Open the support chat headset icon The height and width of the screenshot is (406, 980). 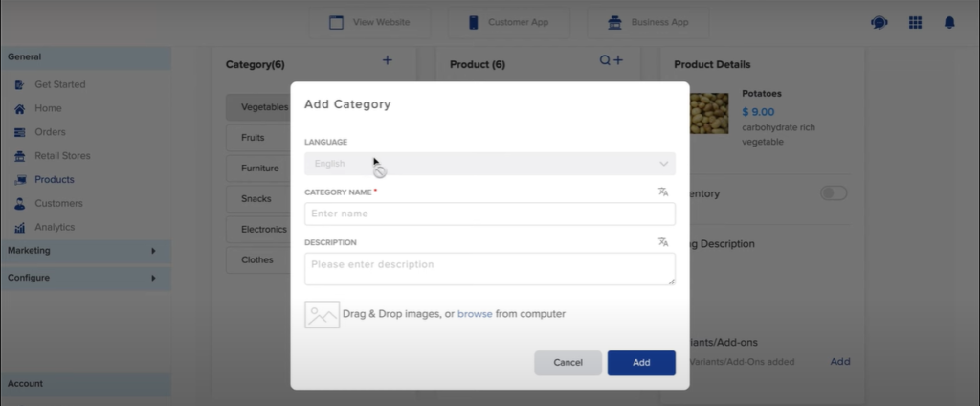click(x=879, y=23)
